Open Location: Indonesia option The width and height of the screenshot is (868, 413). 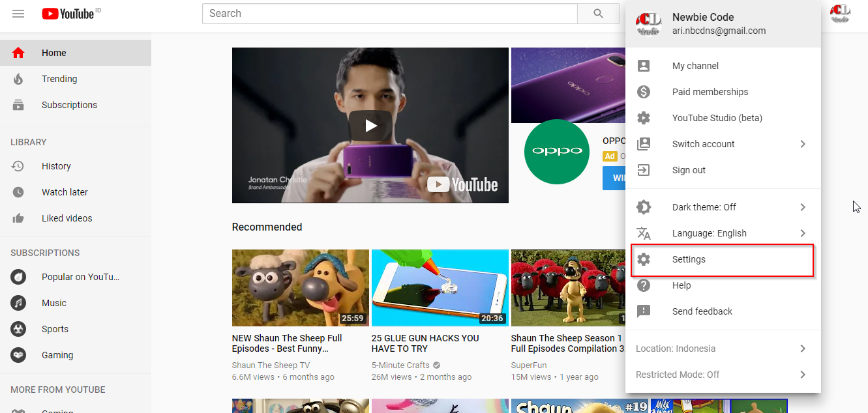point(723,349)
